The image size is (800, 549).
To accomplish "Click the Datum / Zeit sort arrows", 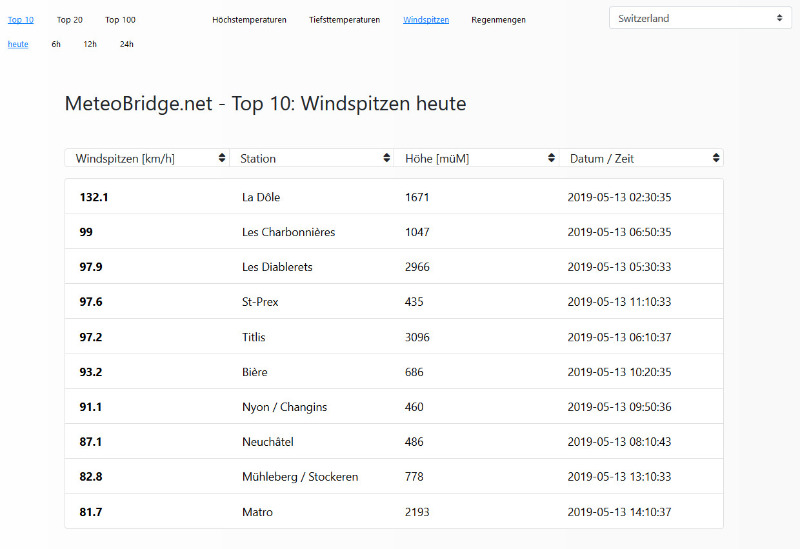I will pyautogui.click(x=716, y=158).
